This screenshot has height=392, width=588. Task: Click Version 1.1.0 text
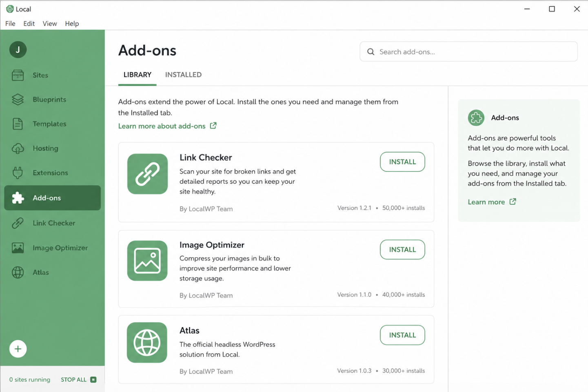click(354, 295)
